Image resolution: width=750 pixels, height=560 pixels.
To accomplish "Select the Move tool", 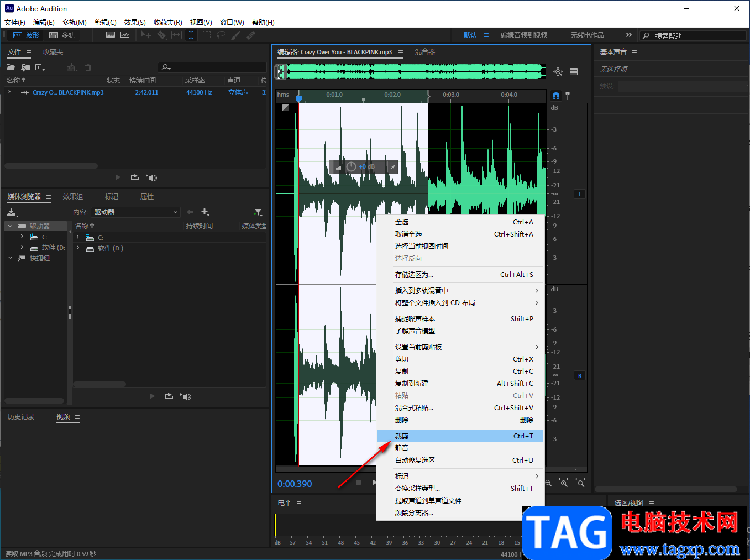I will pyautogui.click(x=146, y=35).
